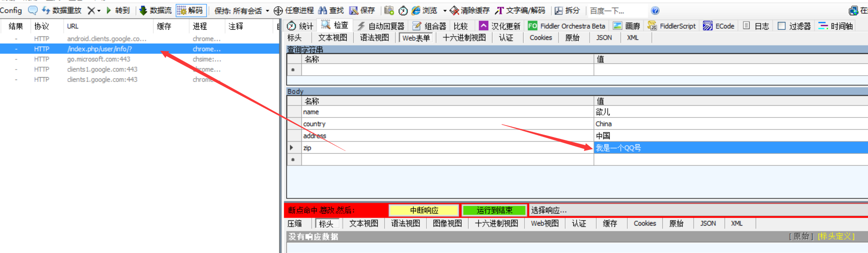Open the 选择响应... dropdown
Viewport: 868px width, 253px height.
pos(698,210)
